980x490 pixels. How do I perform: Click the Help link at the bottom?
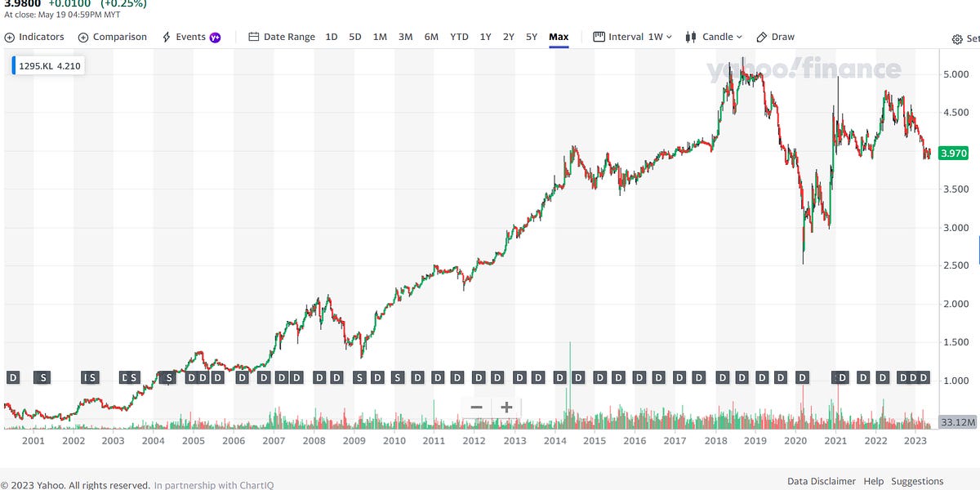[873, 481]
